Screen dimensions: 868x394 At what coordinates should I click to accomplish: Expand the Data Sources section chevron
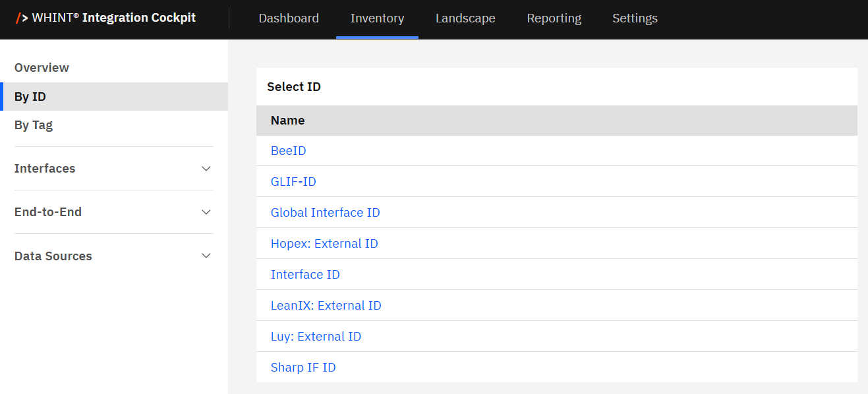coord(206,256)
